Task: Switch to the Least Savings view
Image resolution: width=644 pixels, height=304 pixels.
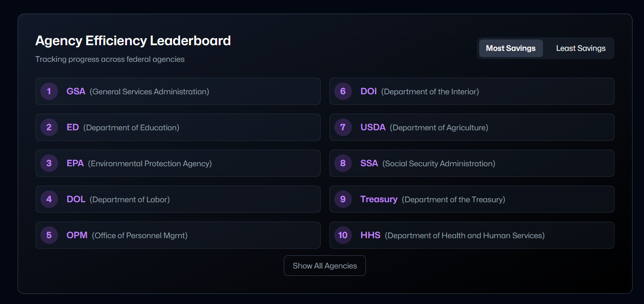Action: pos(581,48)
